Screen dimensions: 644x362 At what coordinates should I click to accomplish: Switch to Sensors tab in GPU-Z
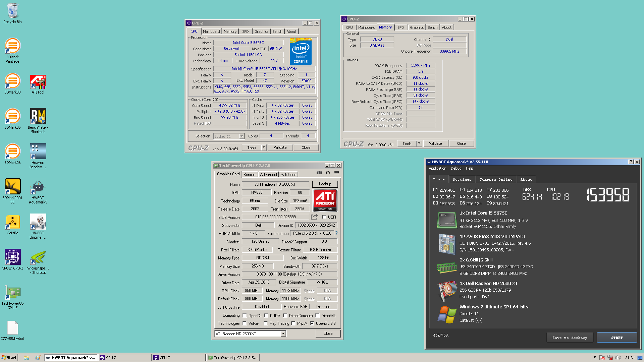point(250,175)
